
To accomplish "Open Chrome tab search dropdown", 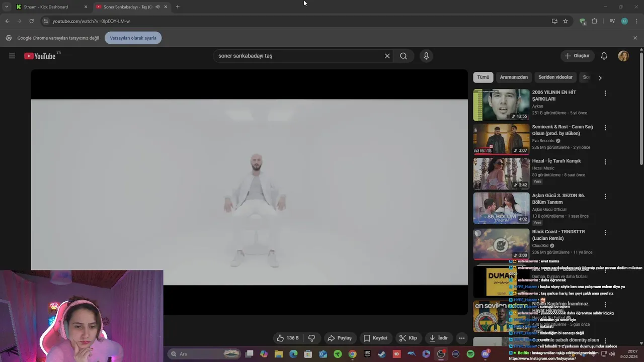I will [x=7, y=7].
